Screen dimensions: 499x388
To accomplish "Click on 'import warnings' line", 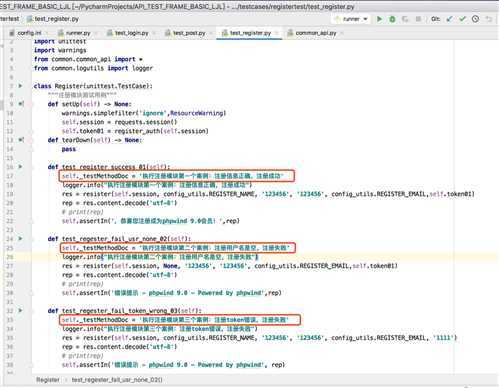I will [60, 50].
